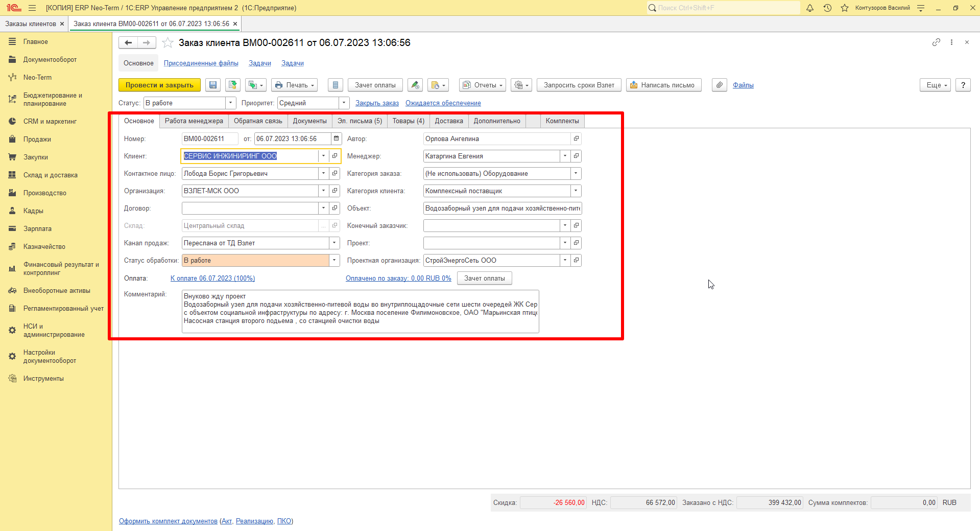
Task: Click Провести и закрыть button
Action: click(159, 85)
